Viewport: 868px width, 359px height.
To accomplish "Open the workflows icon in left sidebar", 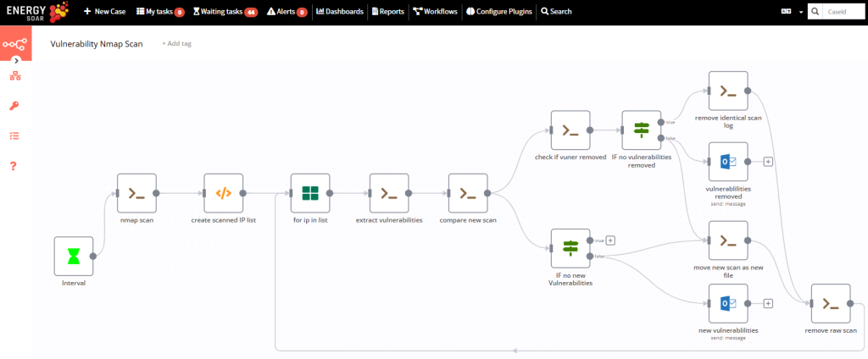I will click(14, 77).
